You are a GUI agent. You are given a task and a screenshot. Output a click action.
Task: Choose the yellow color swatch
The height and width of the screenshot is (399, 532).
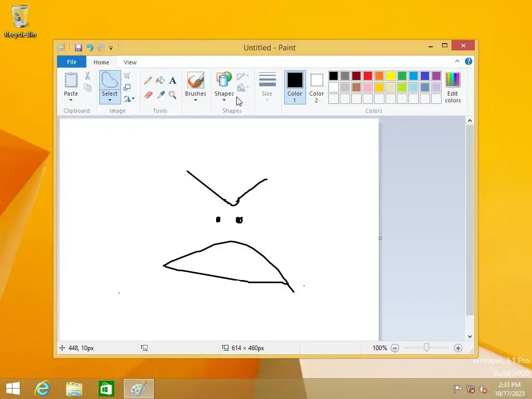391,76
